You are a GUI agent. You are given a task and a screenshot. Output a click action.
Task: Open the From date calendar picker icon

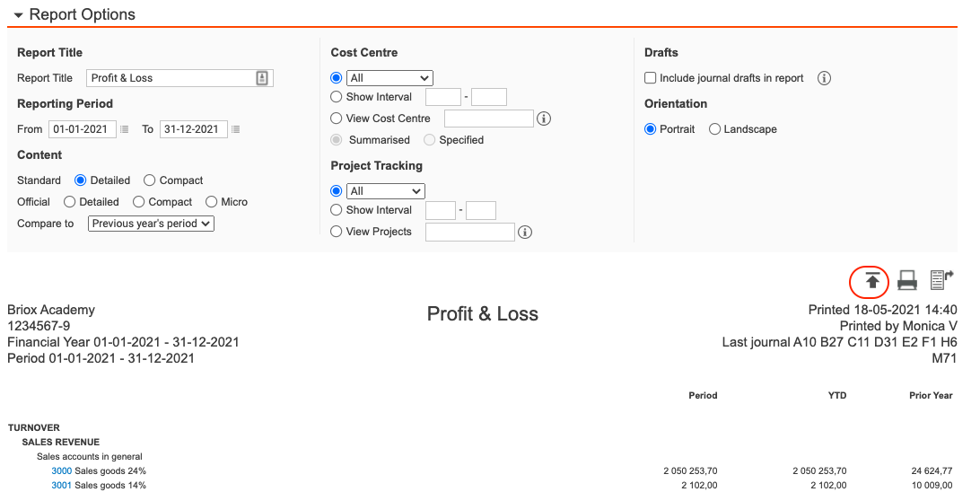[x=125, y=129]
